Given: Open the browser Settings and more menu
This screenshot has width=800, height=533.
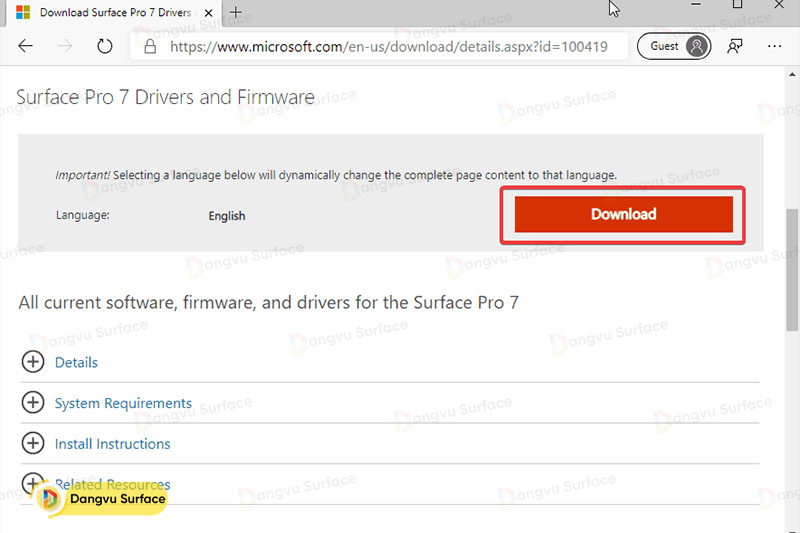Looking at the screenshot, I should [x=774, y=47].
